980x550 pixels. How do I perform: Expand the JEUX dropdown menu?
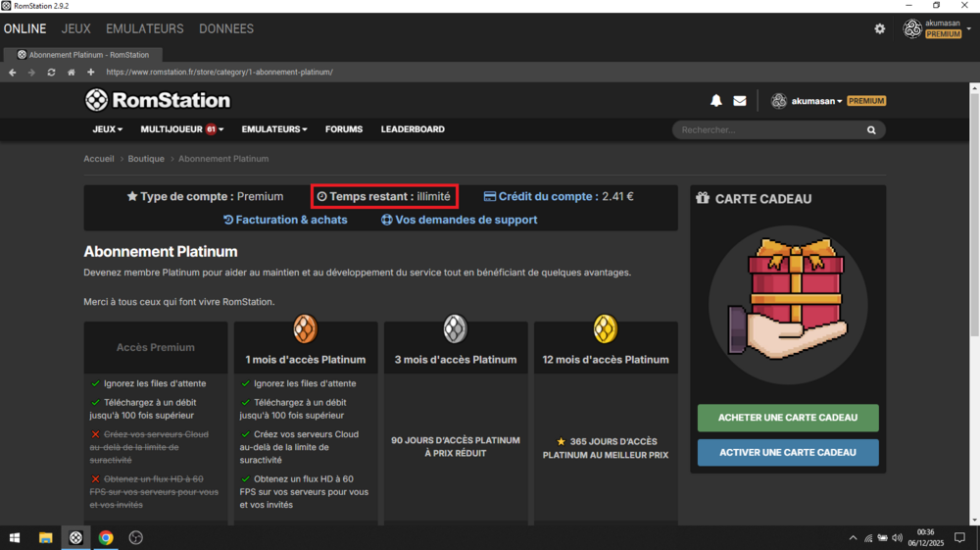[x=107, y=129]
